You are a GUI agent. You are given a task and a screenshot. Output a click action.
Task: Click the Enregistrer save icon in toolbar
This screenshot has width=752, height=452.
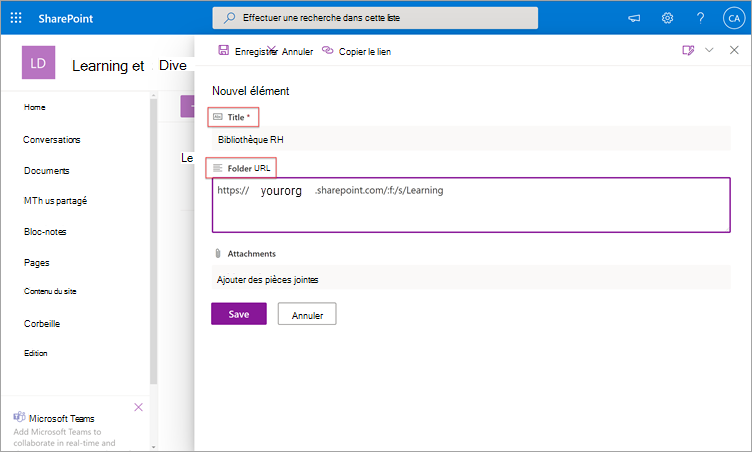223,50
